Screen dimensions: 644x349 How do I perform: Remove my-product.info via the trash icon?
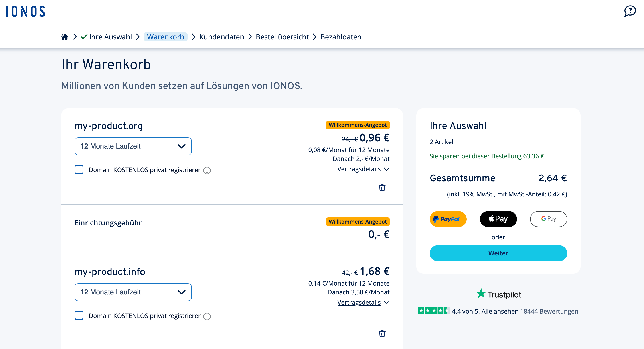tap(382, 333)
